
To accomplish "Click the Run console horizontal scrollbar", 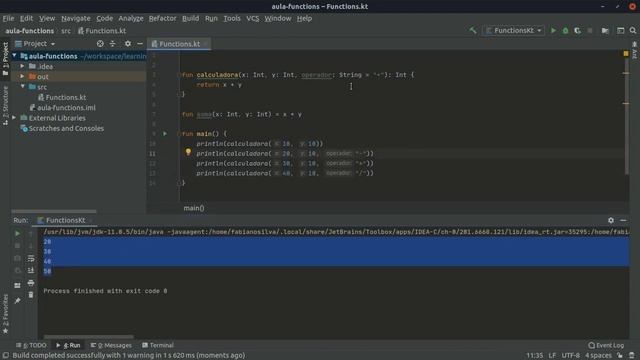I will click(89, 337).
